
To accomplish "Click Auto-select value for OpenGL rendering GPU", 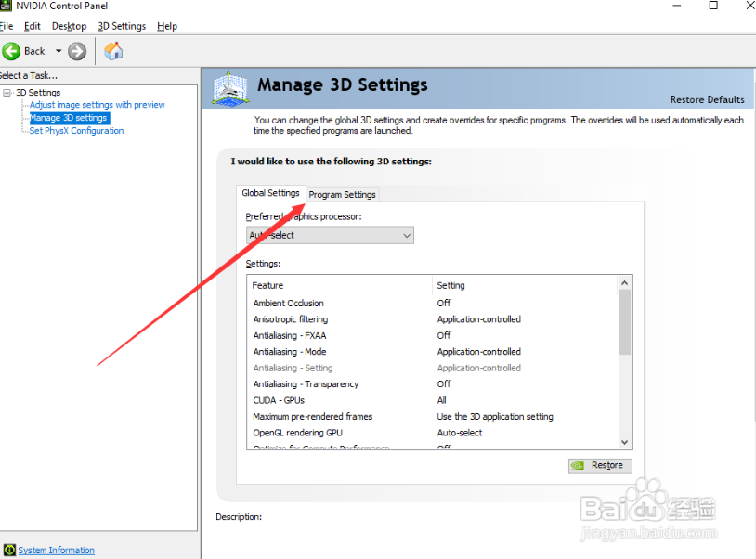I will click(x=459, y=433).
